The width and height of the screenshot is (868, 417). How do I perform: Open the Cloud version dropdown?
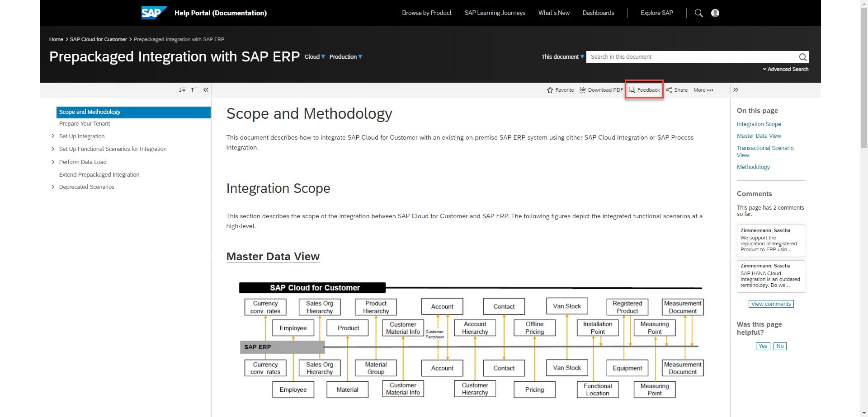pyautogui.click(x=315, y=57)
